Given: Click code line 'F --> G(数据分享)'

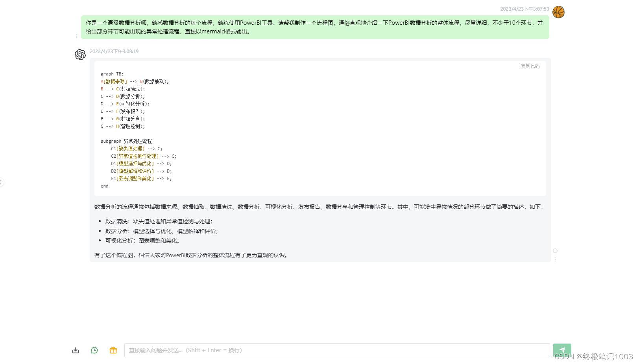Looking at the screenshot, I should click(123, 119).
